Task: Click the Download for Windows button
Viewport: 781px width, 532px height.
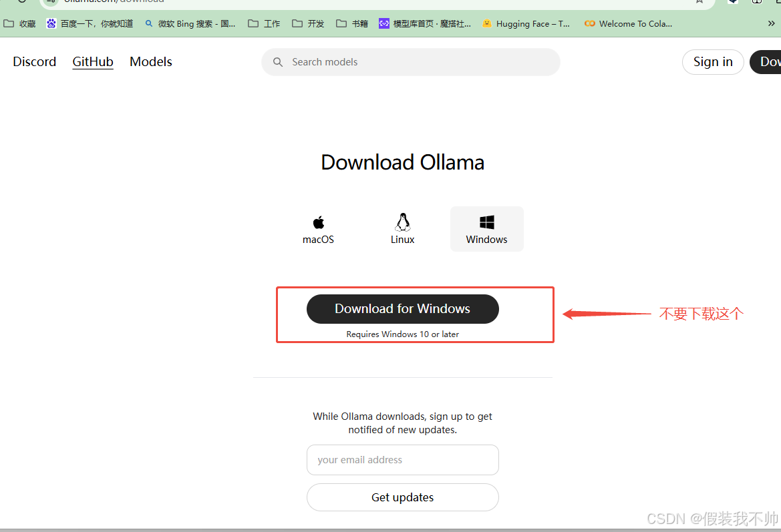Action: (x=402, y=309)
